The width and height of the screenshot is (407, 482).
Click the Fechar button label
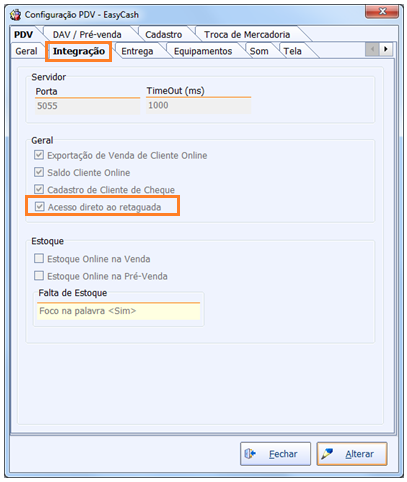point(283,454)
